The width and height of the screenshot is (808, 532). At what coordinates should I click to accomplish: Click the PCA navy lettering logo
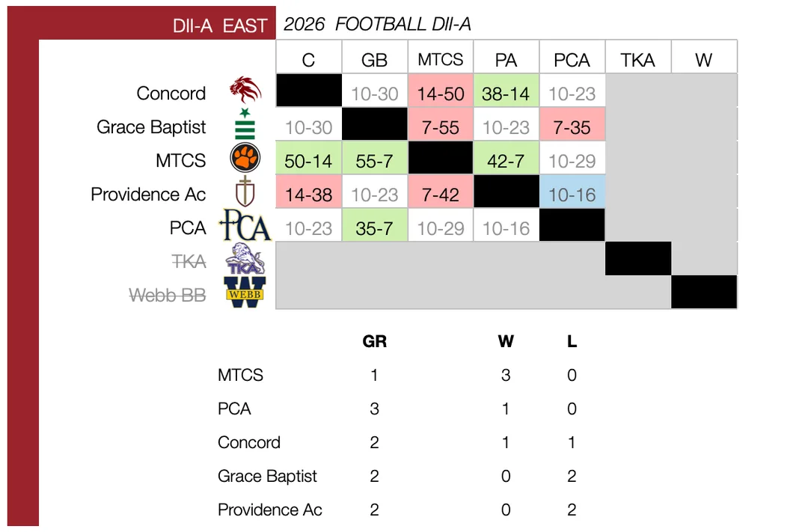coord(245,225)
